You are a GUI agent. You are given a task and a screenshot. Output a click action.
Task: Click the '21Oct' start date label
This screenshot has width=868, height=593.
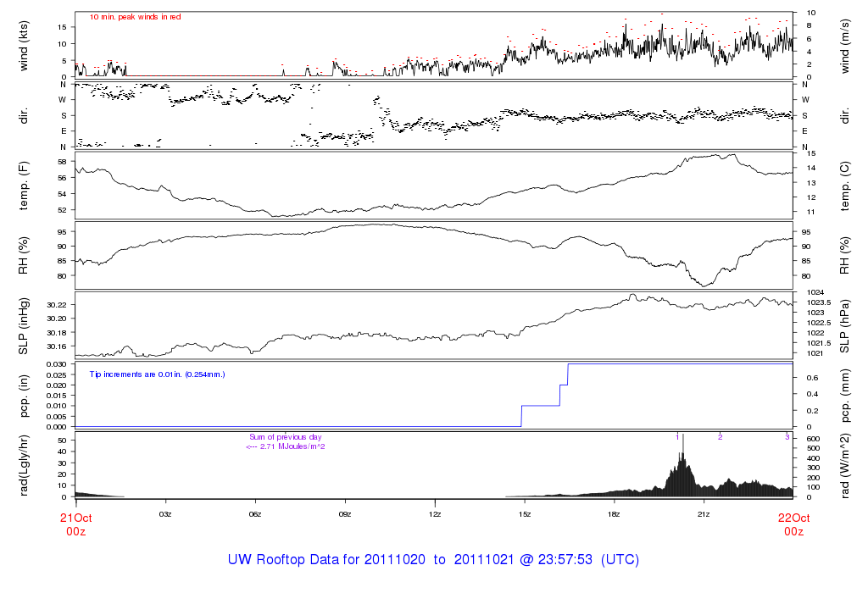(x=75, y=518)
